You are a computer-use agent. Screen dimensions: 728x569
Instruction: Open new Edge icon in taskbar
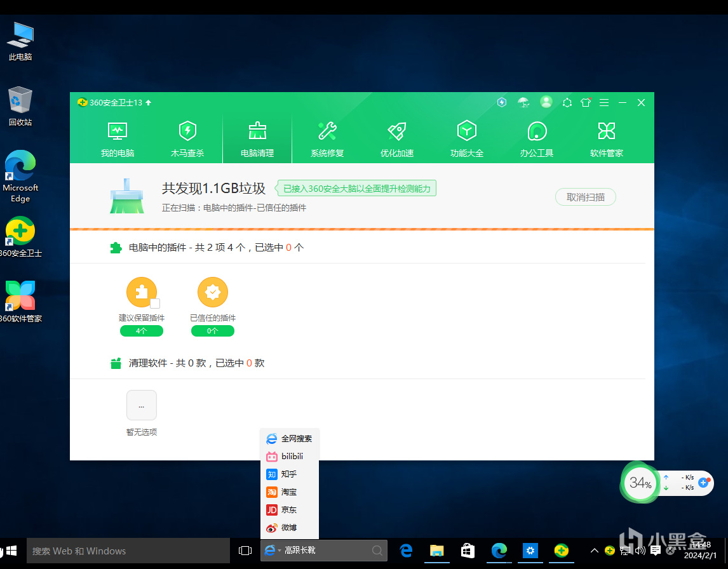pyautogui.click(x=499, y=551)
